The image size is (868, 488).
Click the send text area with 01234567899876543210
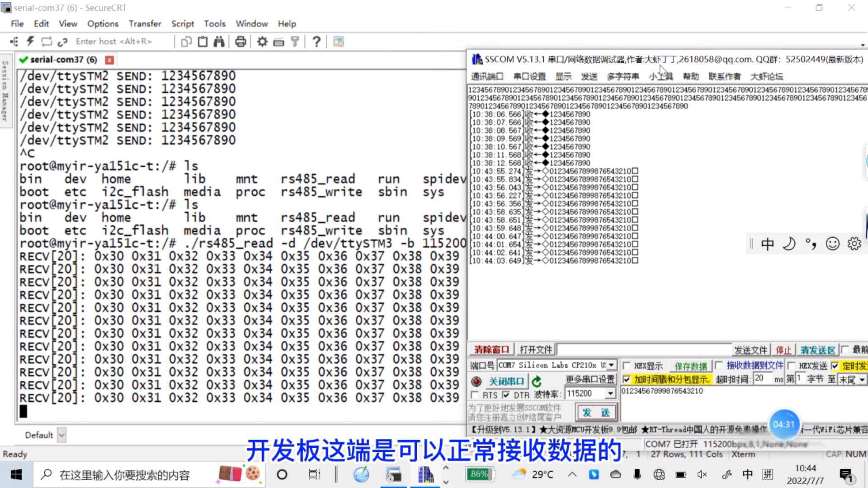(x=744, y=404)
